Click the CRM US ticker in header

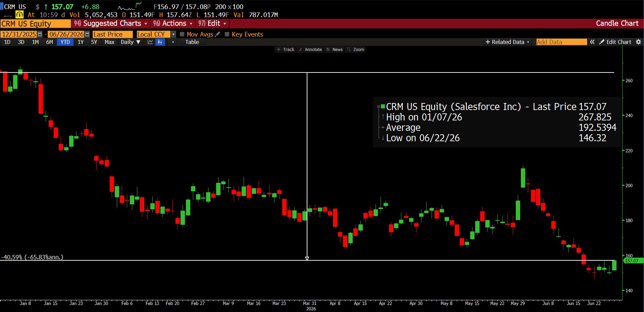click(15, 7)
